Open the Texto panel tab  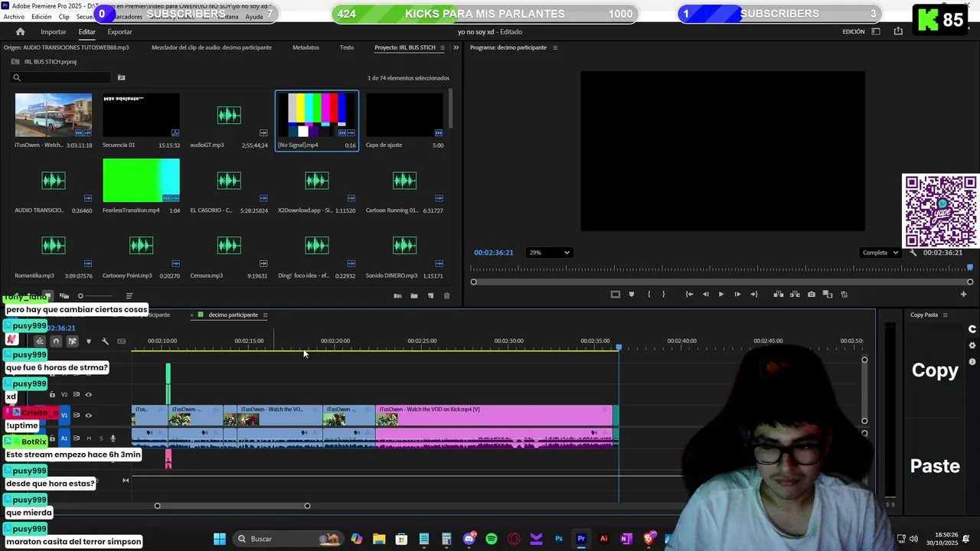pos(347,47)
